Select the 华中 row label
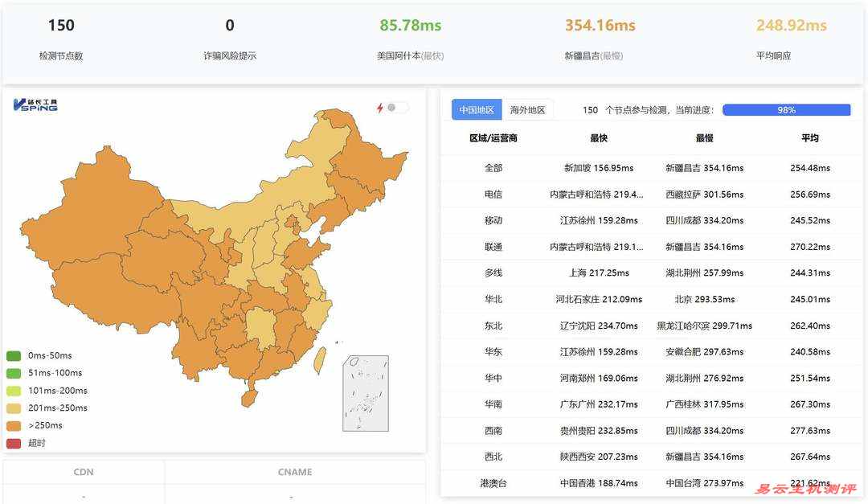Screen dimensions: 868x504 pos(493,379)
